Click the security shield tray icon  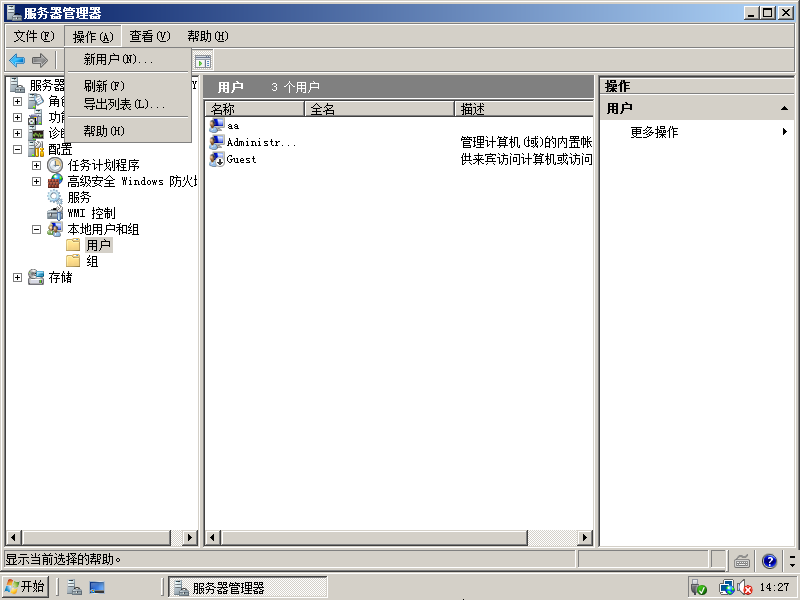click(x=698, y=588)
